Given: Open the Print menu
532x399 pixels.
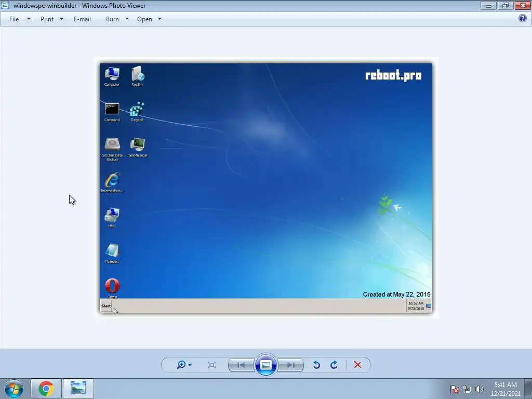Looking at the screenshot, I should coord(47,19).
